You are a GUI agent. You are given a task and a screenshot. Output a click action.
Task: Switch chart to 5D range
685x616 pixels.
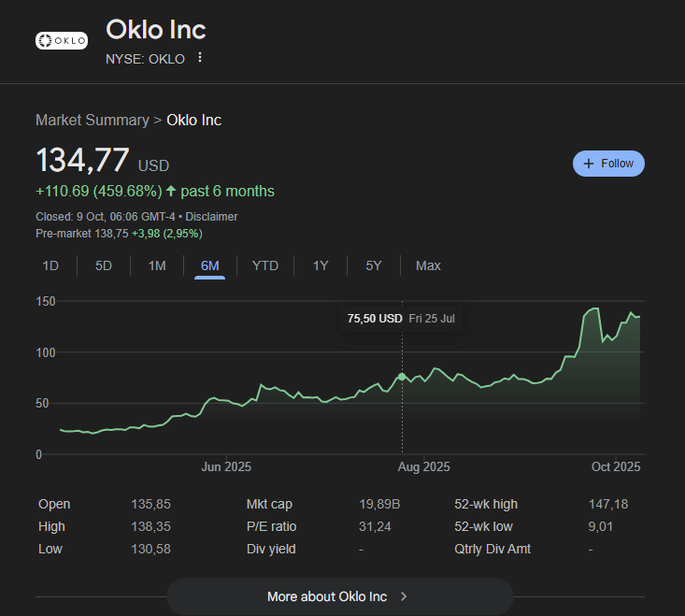(104, 265)
